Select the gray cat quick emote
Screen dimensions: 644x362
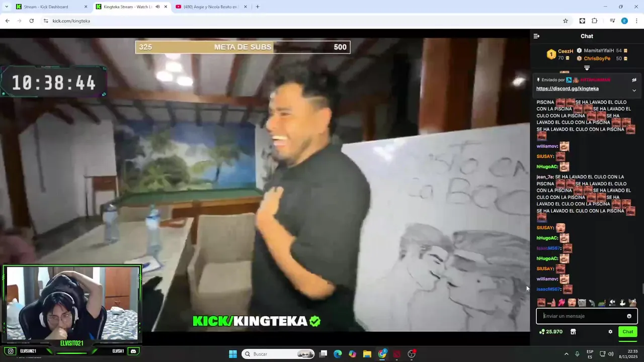(x=582, y=303)
